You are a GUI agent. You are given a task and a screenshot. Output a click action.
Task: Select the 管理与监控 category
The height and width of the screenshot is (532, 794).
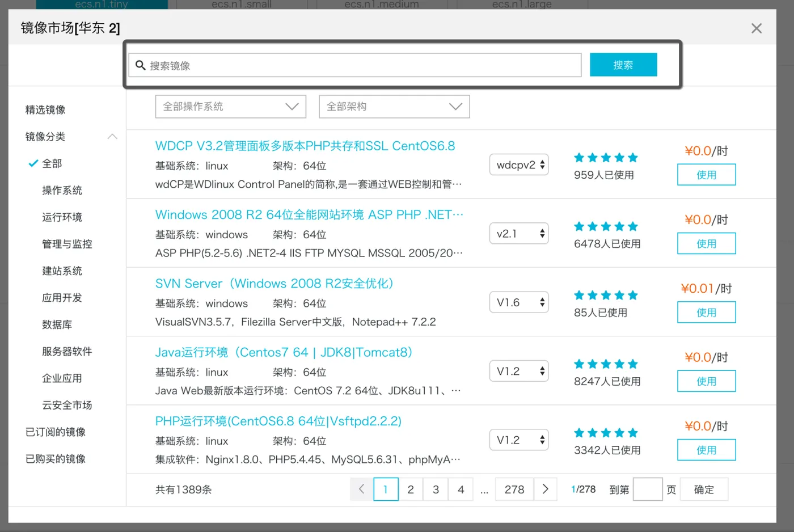coord(67,244)
